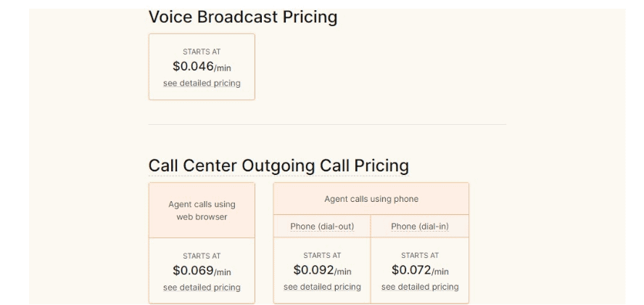Open detailed pricing under $0.092 dial-out rate
644x305 pixels.
click(x=322, y=287)
